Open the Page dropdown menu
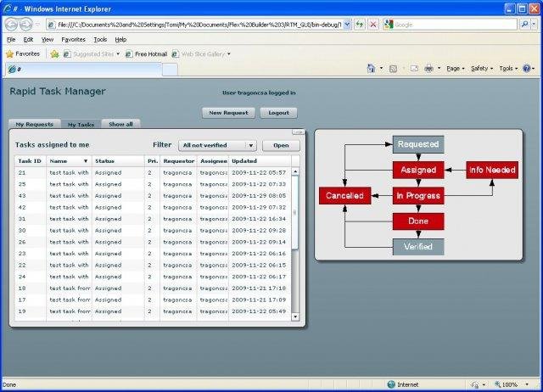 point(456,69)
